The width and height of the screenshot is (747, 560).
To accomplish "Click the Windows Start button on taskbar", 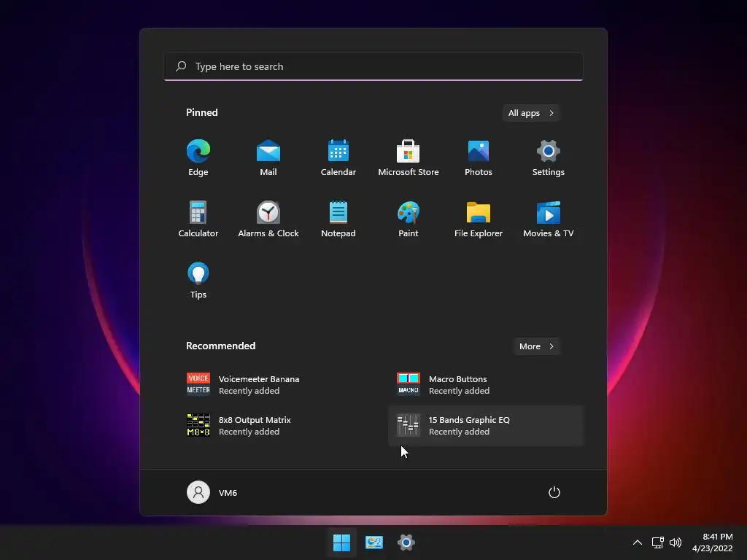I will (341, 542).
